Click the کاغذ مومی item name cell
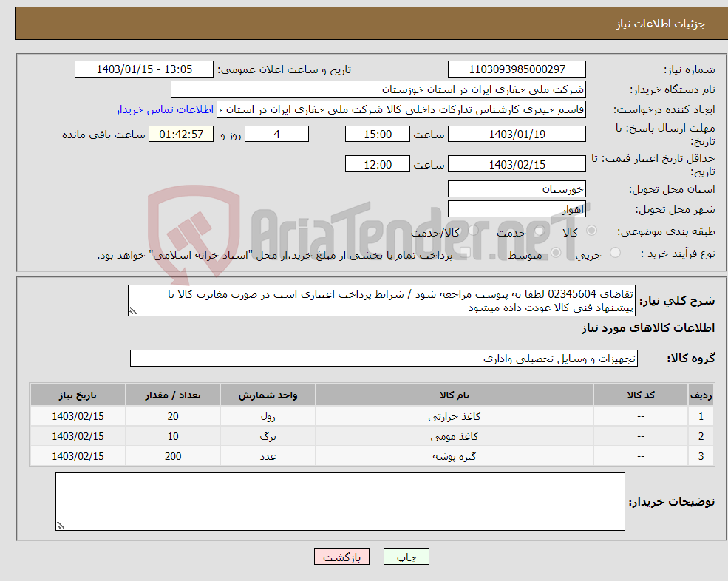This screenshot has width=728, height=581. (455, 437)
